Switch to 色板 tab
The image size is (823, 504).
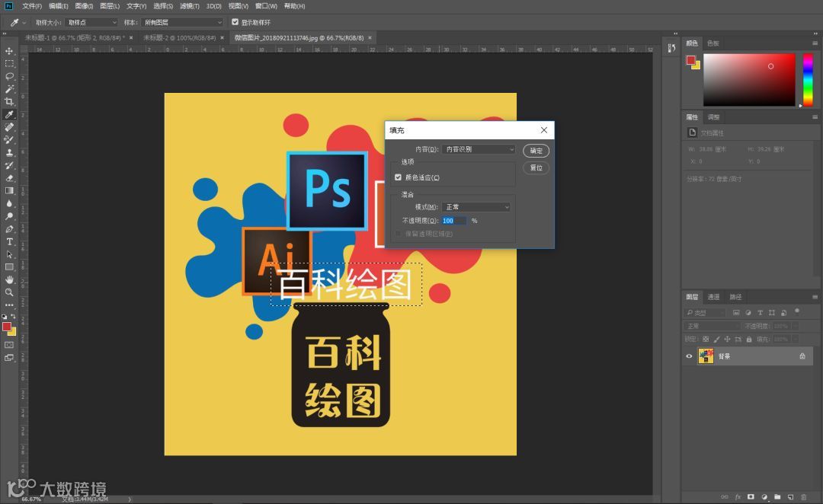713,43
